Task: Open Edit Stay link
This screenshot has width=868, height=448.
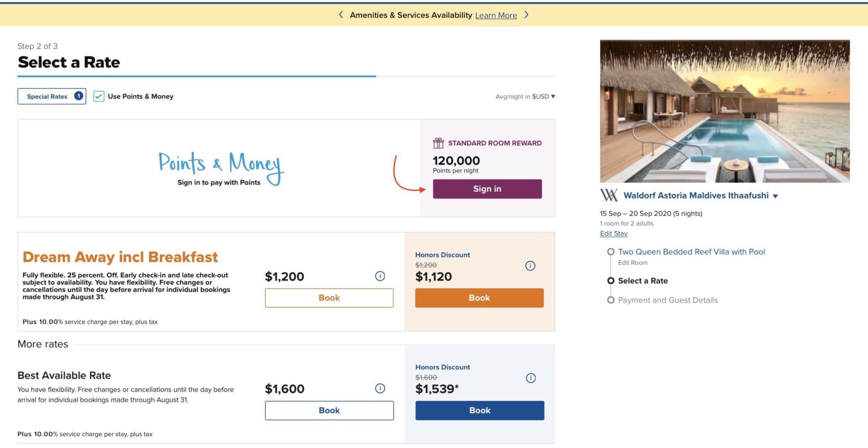Action: click(x=613, y=234)
